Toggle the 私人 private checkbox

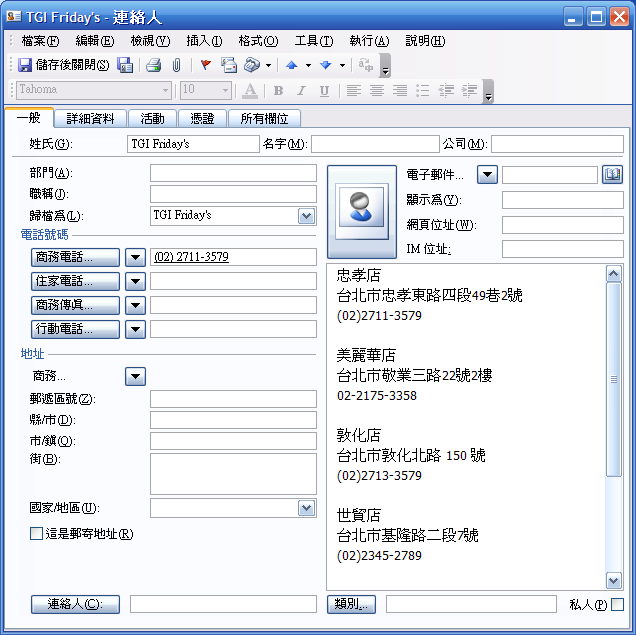617,604
